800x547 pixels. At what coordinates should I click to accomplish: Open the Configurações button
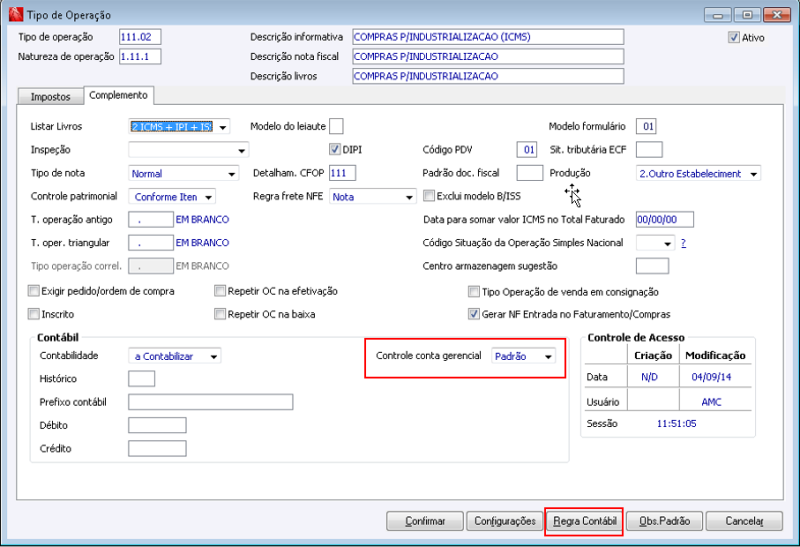pyautogui.click(x=505, y=521)
